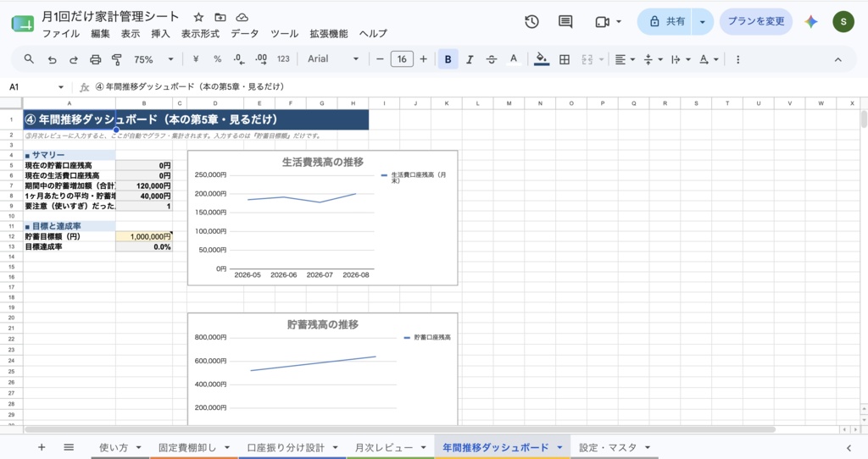Edit the font size field 16
Image resolution: width=868 pixels, height=459 pixels.
point(402,59)
